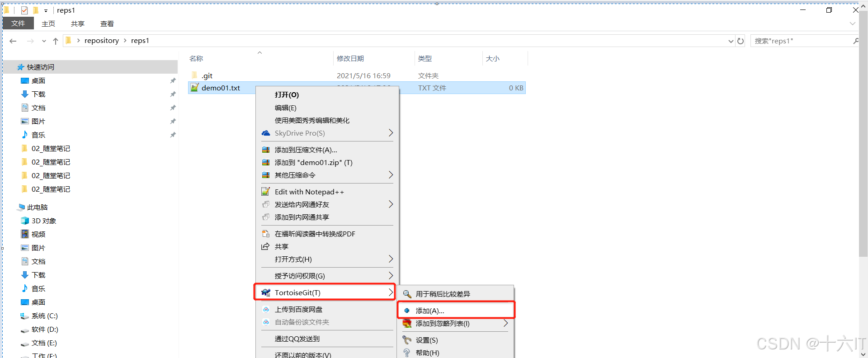This screenshot has height=358, width=868.
Task: Click the Foxit PDF convert icon
Action: click(266, 234)
